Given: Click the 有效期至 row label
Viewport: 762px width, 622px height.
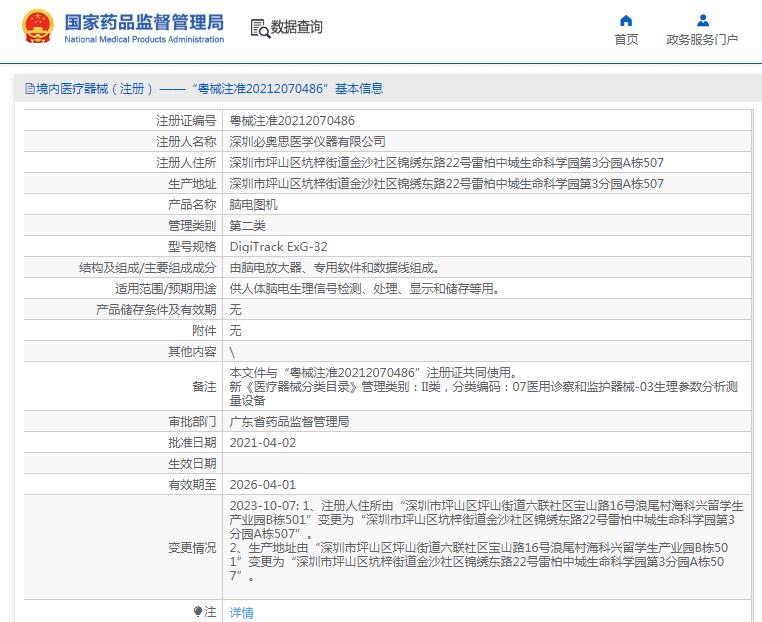Looking at the screenshot, I should [x=192, y=484].
